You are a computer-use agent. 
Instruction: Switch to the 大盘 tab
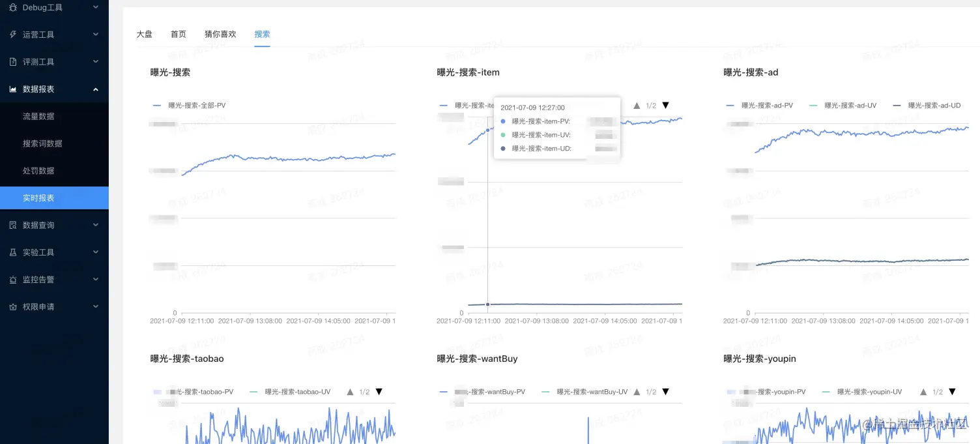(144, 34)
